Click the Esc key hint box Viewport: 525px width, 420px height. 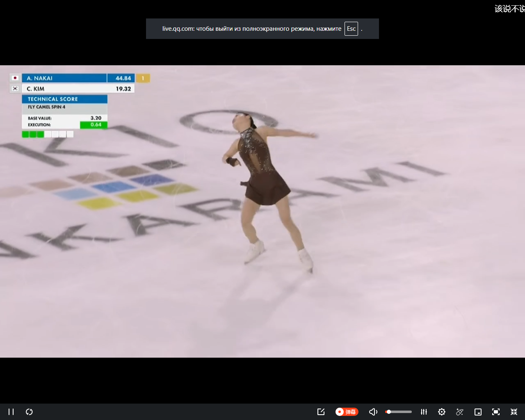tap(352, 29)
